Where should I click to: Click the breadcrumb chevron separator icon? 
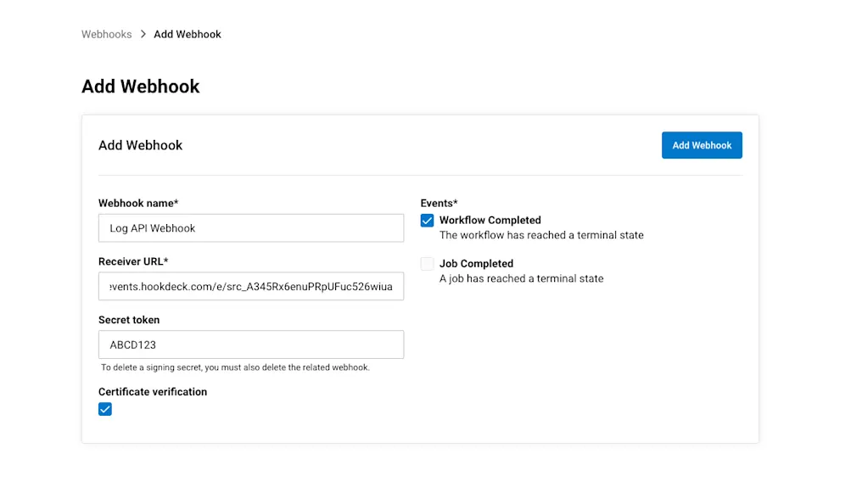[x=140, y=34]
